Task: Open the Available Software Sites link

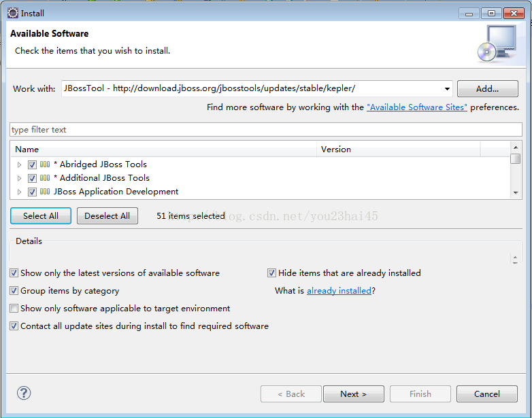Action: [417, 107]
